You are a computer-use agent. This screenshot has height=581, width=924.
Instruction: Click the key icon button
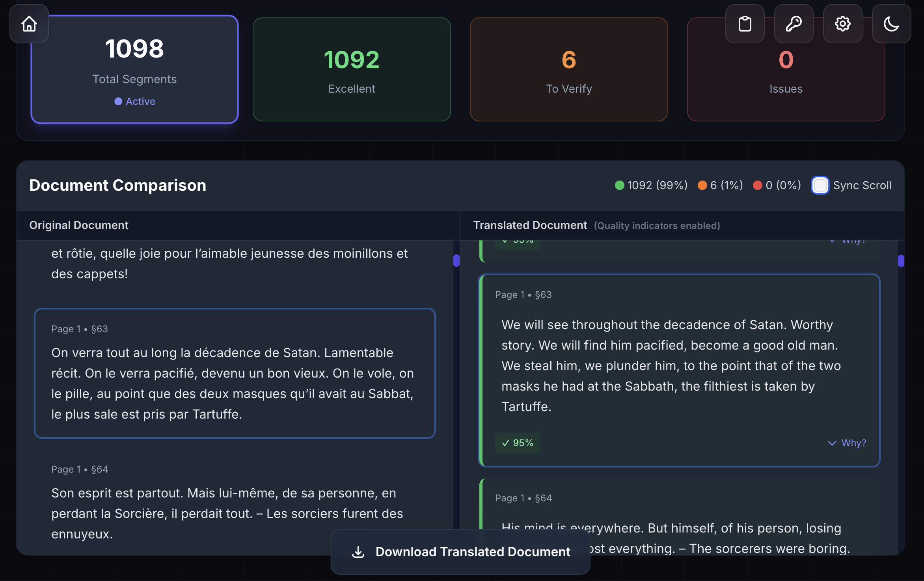(x=794, y=24)
